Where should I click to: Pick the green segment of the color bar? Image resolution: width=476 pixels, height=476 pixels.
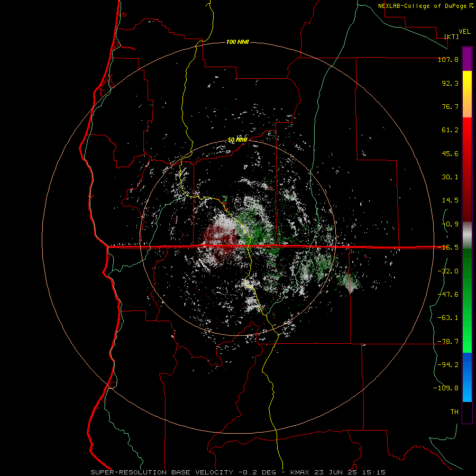pyautogui.click(x=467, y=300)
